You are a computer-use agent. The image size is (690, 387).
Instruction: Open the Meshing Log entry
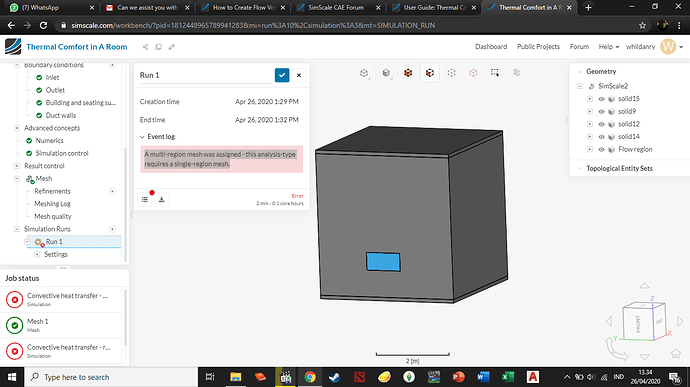click(52, 204)
